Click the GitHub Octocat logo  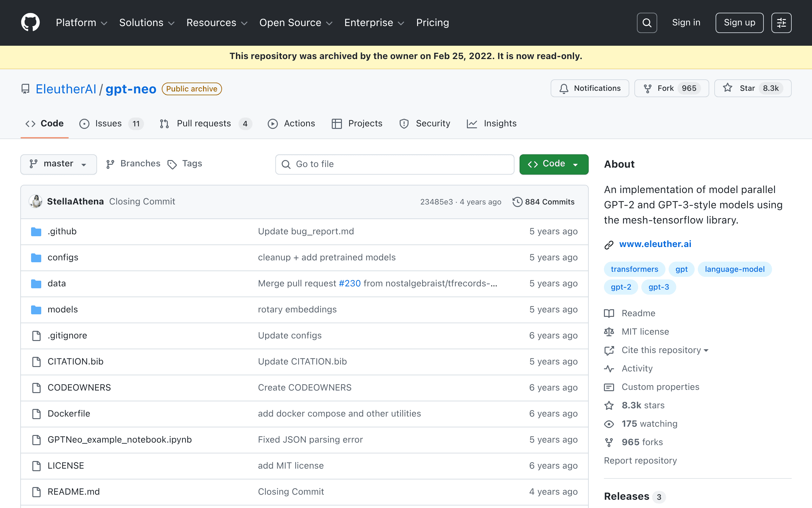click(x=30, y=23)
